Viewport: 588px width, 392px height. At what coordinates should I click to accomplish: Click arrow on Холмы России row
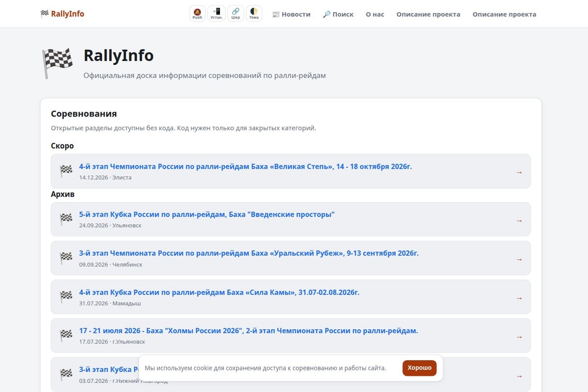[519, 337]
